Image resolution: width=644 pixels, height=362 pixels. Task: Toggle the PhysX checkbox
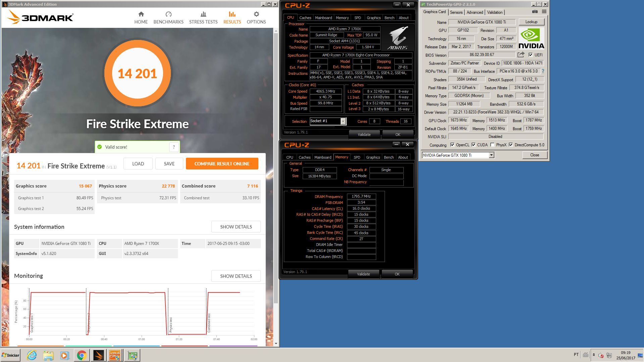[x=492, y=145]
